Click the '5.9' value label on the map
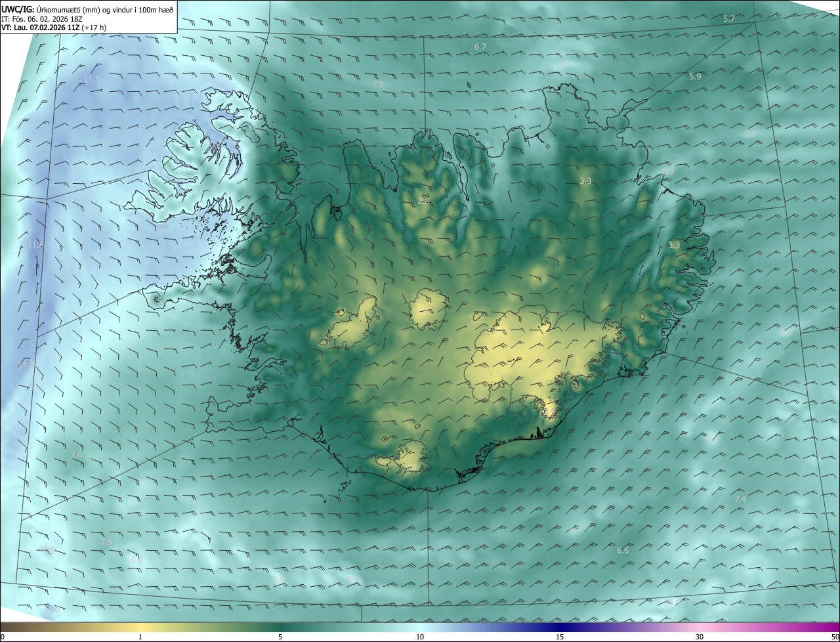840x642 pixels. pyautogui.click(x=695, y=77)
